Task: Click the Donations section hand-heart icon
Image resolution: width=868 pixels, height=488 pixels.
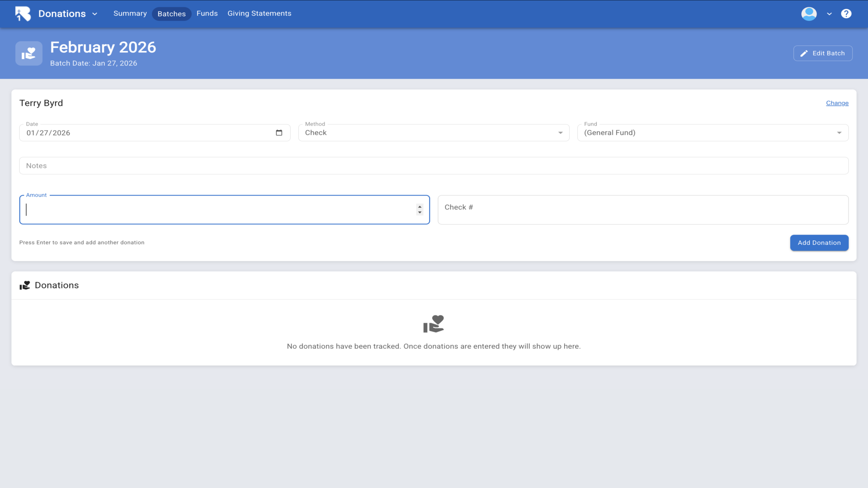Action: pos(25,285)
